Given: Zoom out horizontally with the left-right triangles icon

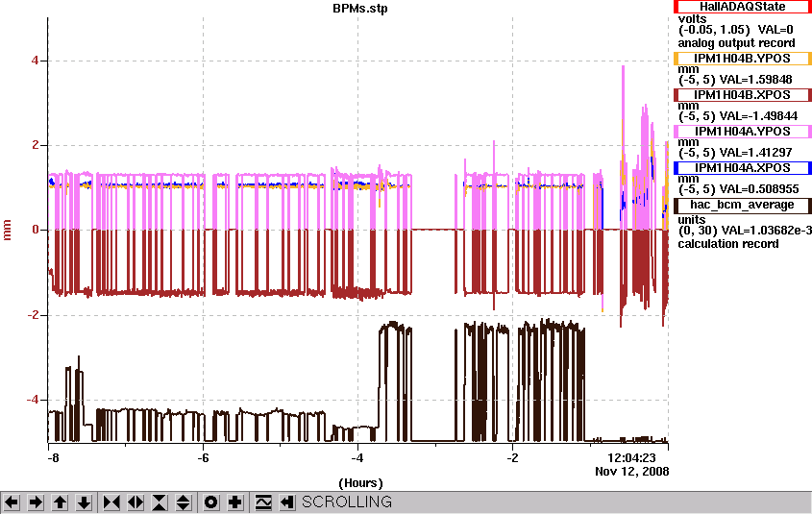Looking at the screenshot, I should point(135,502).
